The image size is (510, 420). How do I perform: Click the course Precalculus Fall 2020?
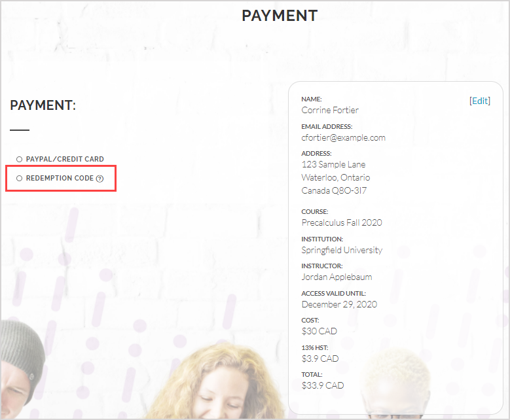coord(342,222)
